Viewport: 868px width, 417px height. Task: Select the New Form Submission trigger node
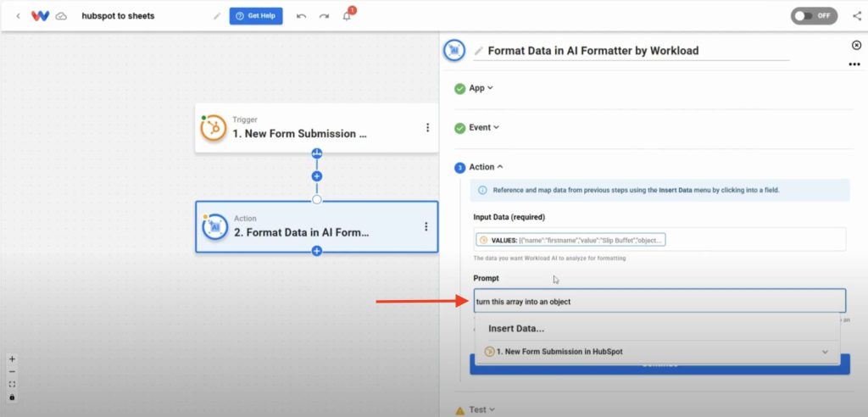tap(317, 128)
